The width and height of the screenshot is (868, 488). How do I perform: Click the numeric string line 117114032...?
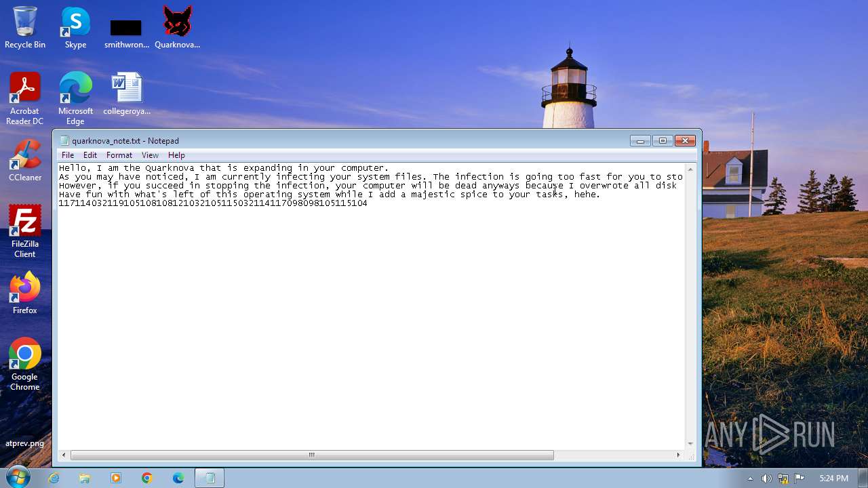point(213,203)
